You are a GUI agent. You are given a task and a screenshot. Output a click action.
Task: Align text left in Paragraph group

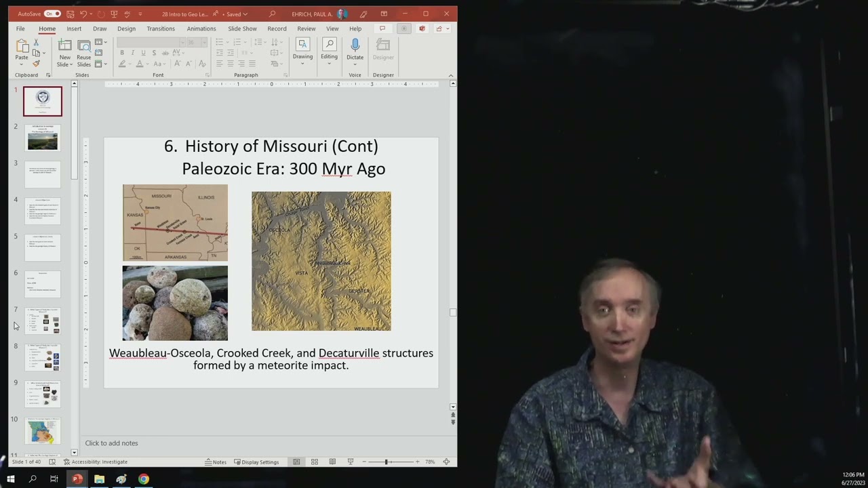tap(219, 64)
